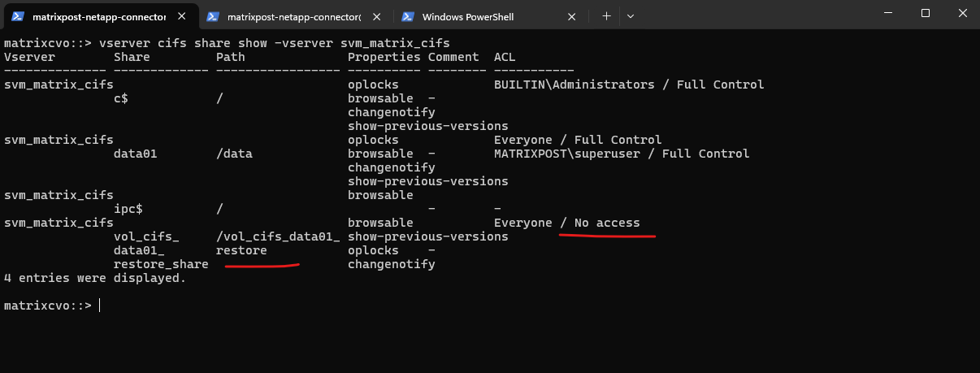
Task: Close the Windows PowerShell tab
Action: (x=574, y=16)
